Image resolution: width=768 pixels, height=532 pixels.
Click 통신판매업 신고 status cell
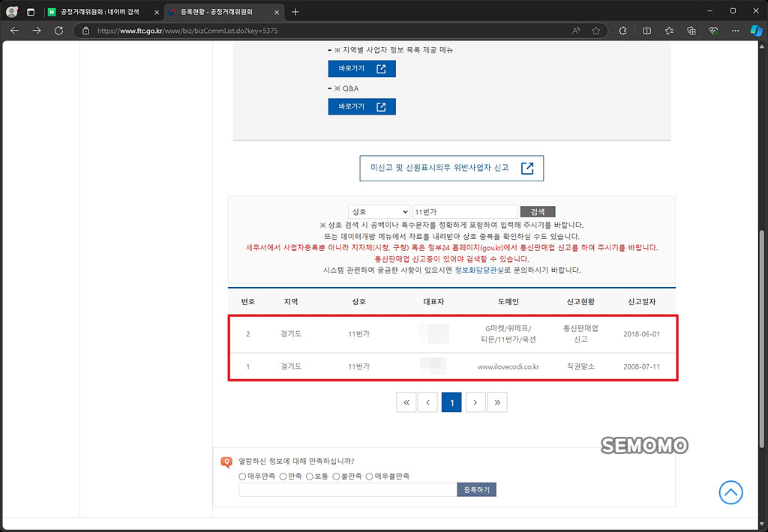(x=580, y=333)
